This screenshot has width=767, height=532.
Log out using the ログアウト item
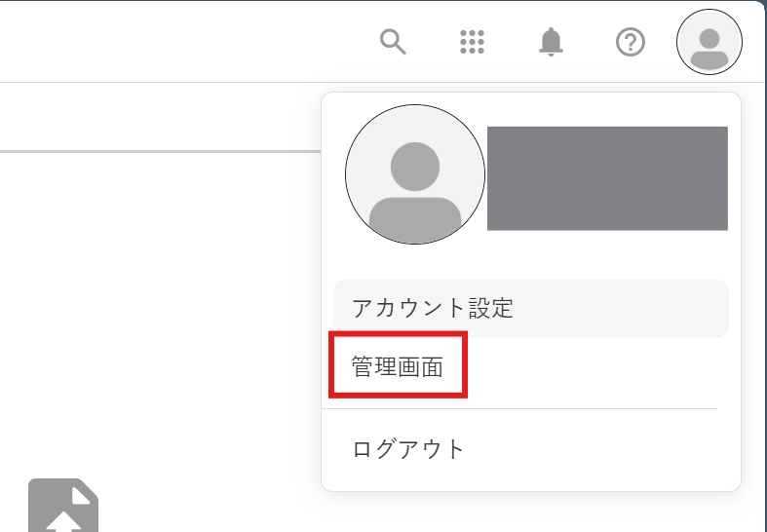click(408, 449)
